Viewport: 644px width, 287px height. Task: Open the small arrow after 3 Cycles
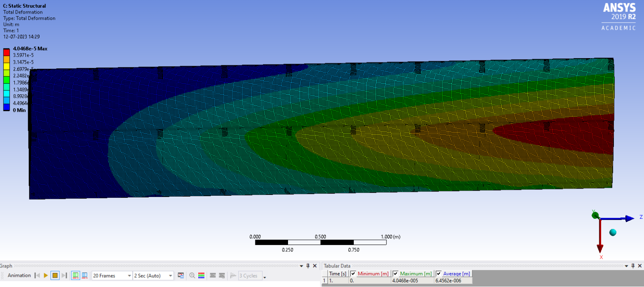[265, 277]
